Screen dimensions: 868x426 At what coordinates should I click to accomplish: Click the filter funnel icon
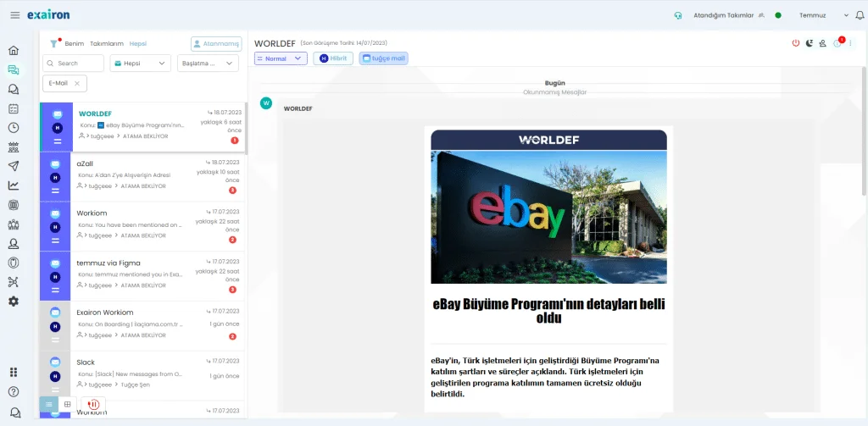tap(53, 43)
